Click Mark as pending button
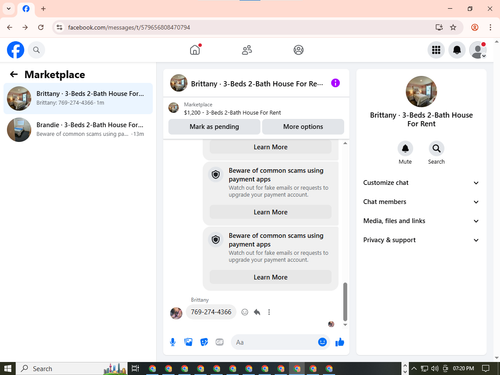The height and width of the screenshot is (375, 500). pos(214,127)
